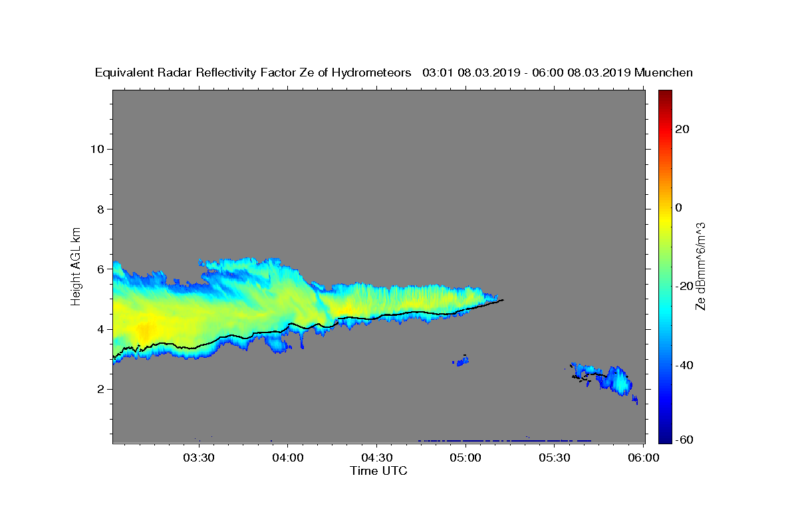This screenshot has width=798, height=532.
Task: Click the date range '03:01 08.03.2019 - 06:00 08.03.2019'
Action: click(527, 72)
